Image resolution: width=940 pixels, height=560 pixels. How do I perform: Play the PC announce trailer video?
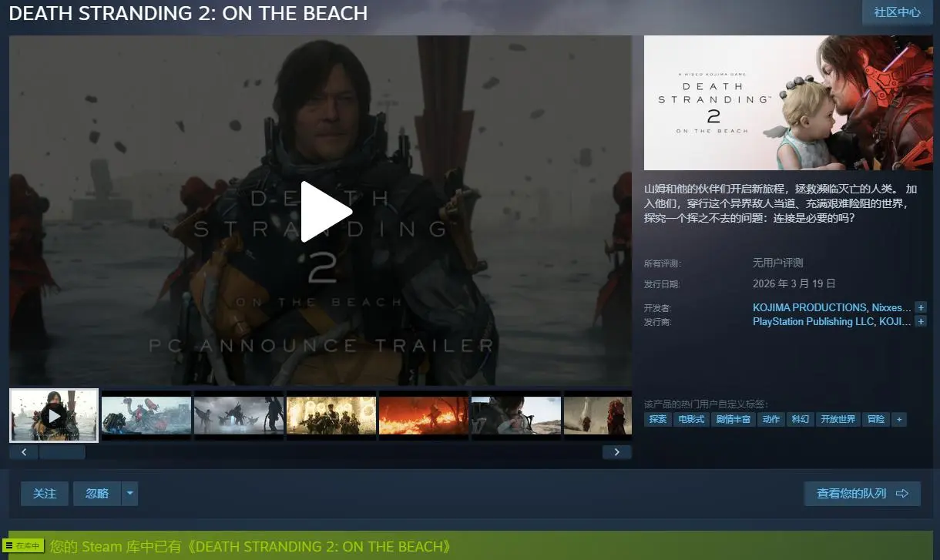click(325, 212)
